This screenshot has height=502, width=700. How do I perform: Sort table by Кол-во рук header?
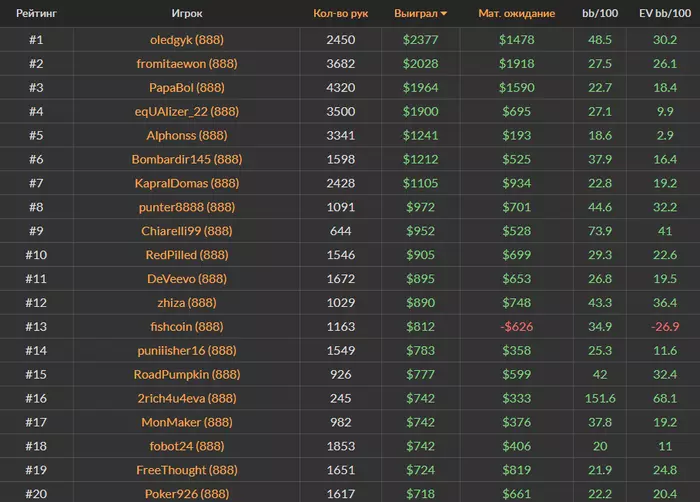pyautogui.click(x=341, y=13)
